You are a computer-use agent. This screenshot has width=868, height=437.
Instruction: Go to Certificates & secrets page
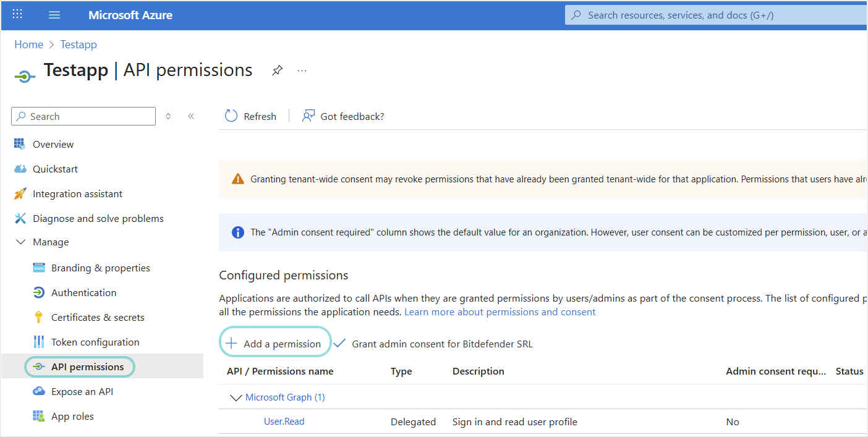[98, 317]
